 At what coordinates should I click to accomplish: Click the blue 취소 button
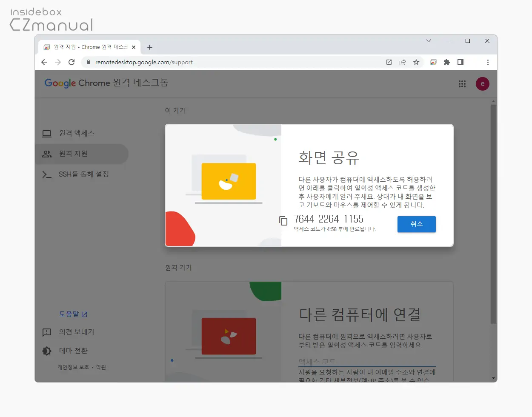coord(417,224)
